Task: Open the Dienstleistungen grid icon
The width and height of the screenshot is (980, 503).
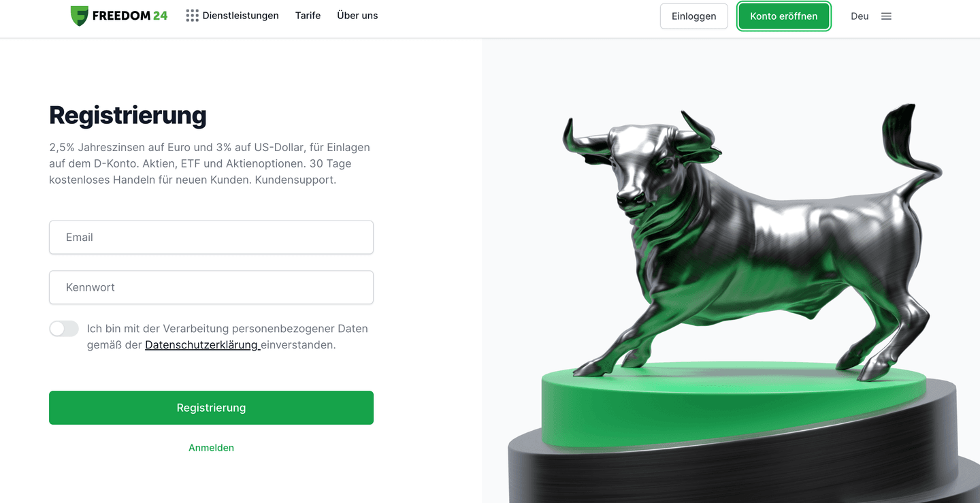Action: tap(192, 16)
